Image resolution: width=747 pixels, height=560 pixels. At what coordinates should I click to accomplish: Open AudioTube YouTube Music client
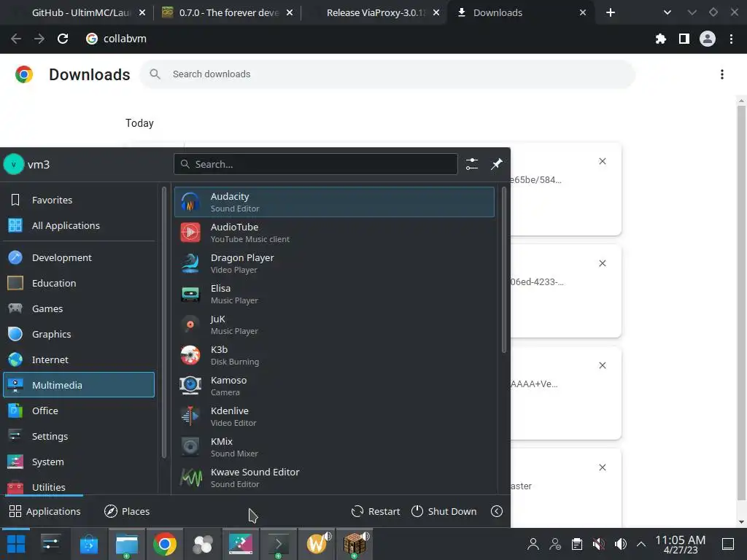pos(334,233)
